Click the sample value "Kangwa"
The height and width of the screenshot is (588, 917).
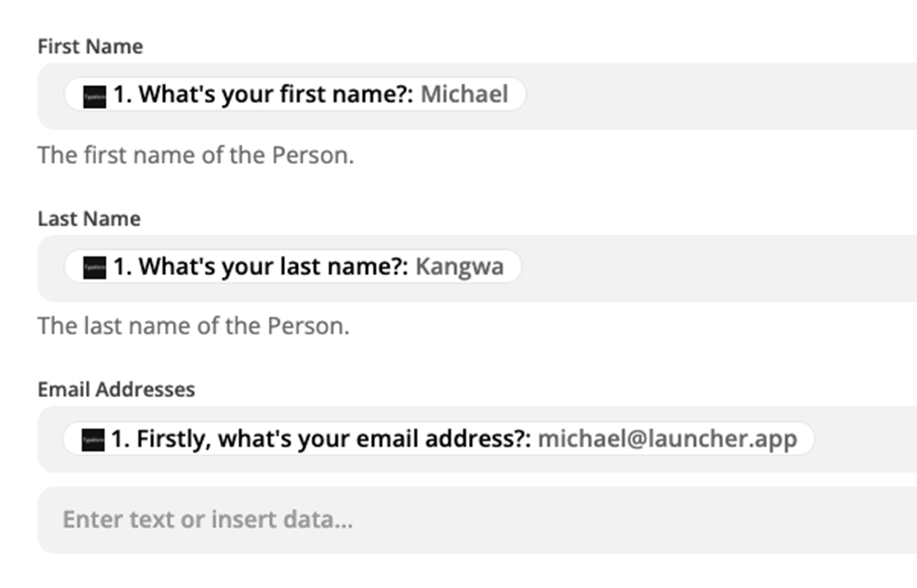pos(459,267)
